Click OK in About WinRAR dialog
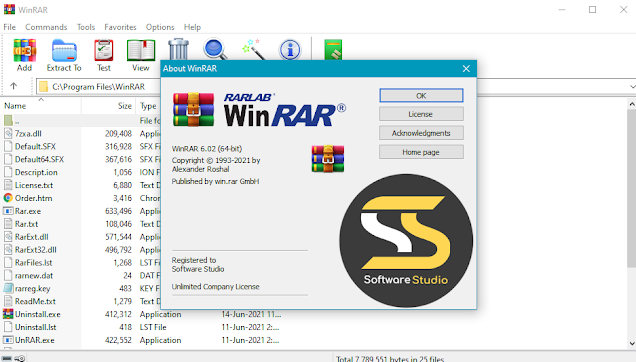This screenshot has width=636, height=362. pos(421,95)
